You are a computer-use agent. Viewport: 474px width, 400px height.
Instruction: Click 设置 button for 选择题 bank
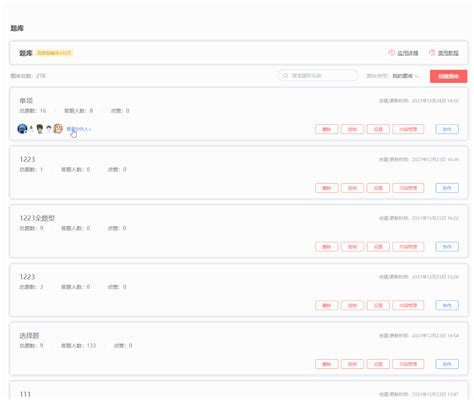pos(378,364)
